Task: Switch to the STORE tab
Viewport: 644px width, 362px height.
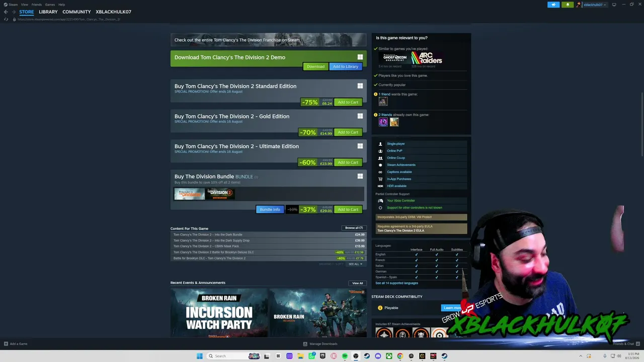Action: click(x=27, y=12)
